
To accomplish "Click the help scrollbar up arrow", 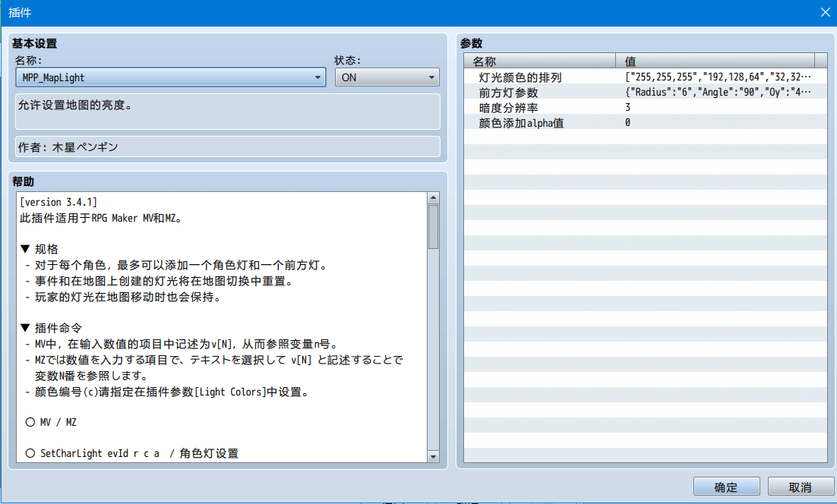I will (x=433, y=198).
